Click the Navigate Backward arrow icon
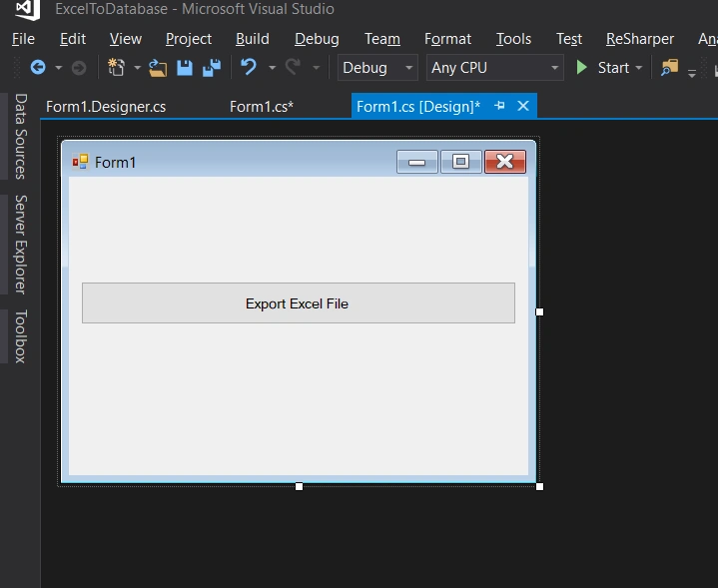Image resolution: width=718 pixels, height=588 pixels. pyautogui.click(x=38, y=68)
